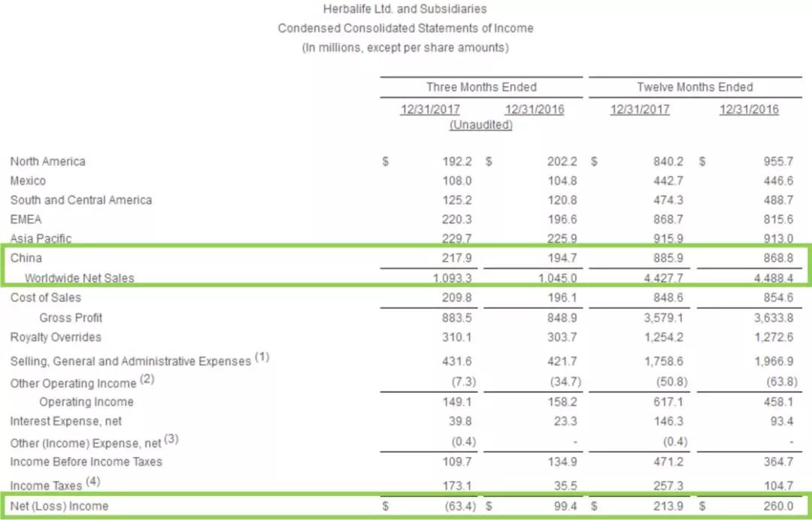The height and width of the screenshot is (520, 812).
Task: Select Cost of Sales value 209.8
Action: pos(457,298)
